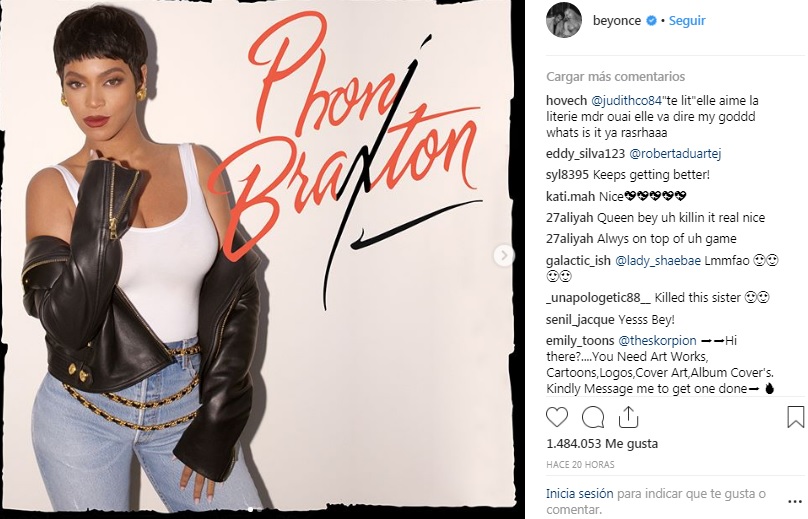This screenshot has height=519, width=808.
Task: Go to next photo with the carousel arrow
Action: tap(504, 255)
